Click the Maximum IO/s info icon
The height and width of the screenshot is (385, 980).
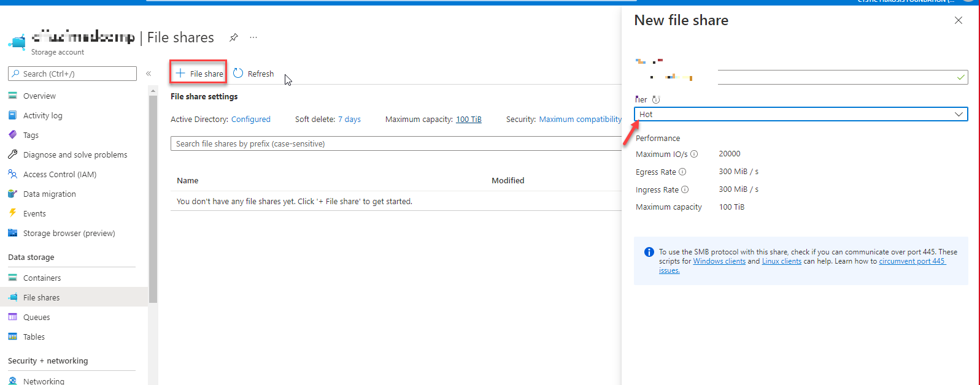click(694, 154)
